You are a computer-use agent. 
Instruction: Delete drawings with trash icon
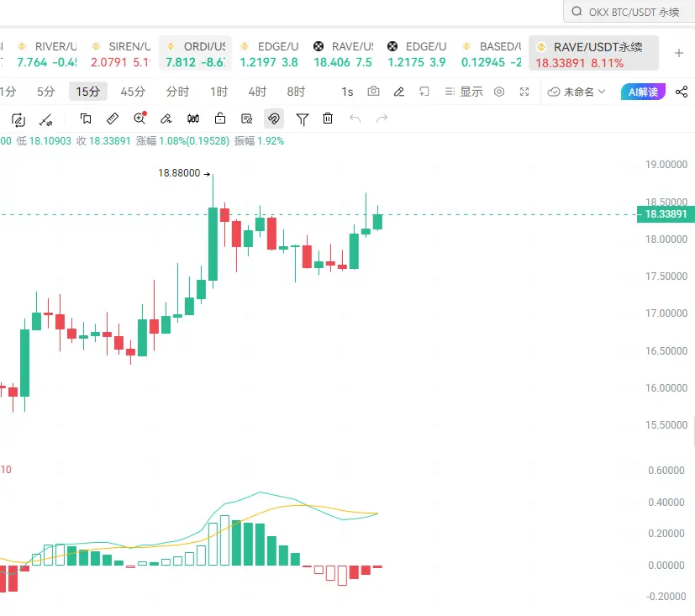point(328,118)
